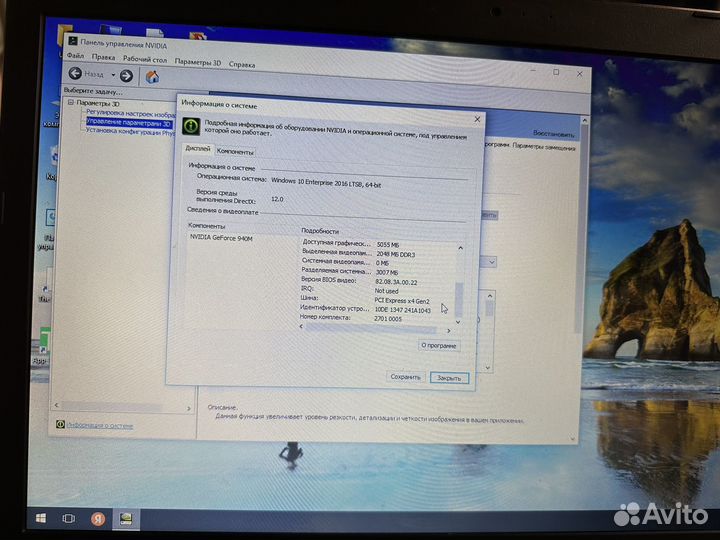Click the Forward arrow toolbar icon
The width and height of the screenshot is (720, 540).
[x=126, y=76]
